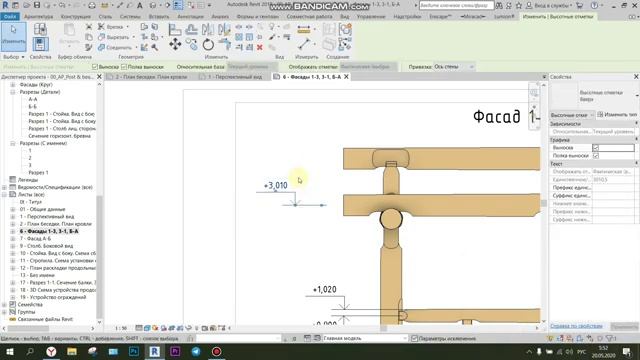Open the Архитектура ribbon tab
This screenshot has width=640, height=360.
pos(38,16)
